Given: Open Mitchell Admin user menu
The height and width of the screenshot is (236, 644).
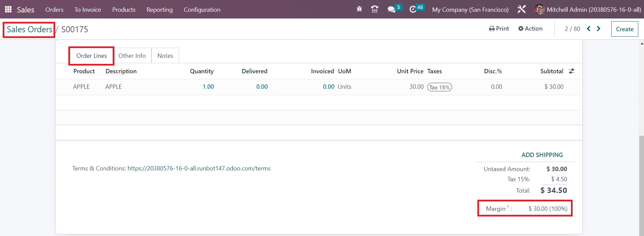Looking at the screenshot, I should coord(587,9).
